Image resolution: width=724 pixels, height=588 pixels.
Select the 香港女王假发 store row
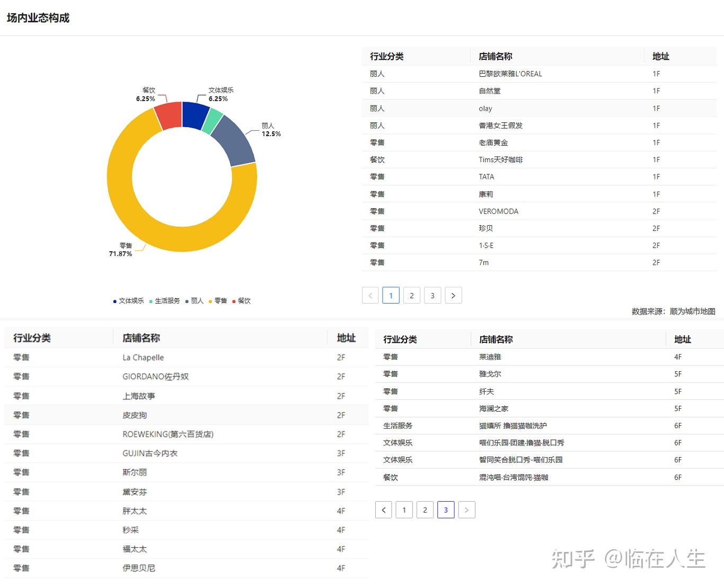click(539, 125)
